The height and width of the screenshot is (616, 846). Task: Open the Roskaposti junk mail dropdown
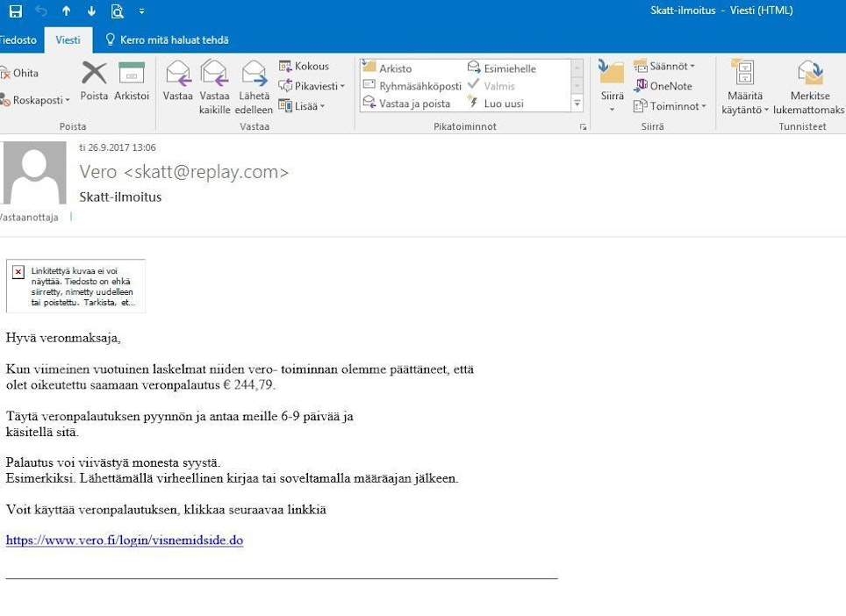click(37, 101)
